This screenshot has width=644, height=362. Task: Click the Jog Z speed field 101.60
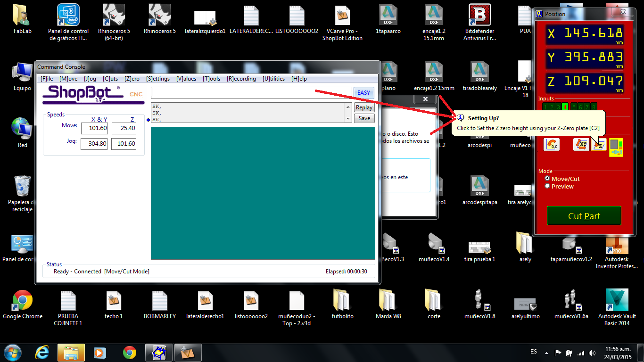(x=124, y=144)
